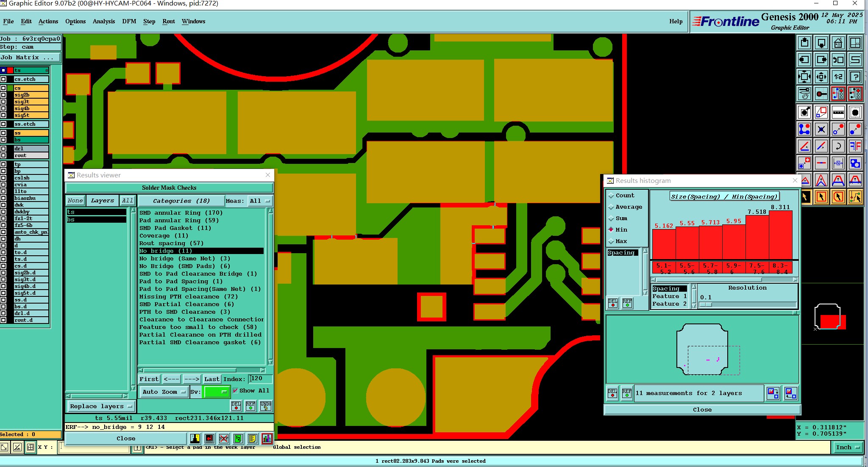
Task: Click the mirror feature FF icon
Action: point(855,146)
